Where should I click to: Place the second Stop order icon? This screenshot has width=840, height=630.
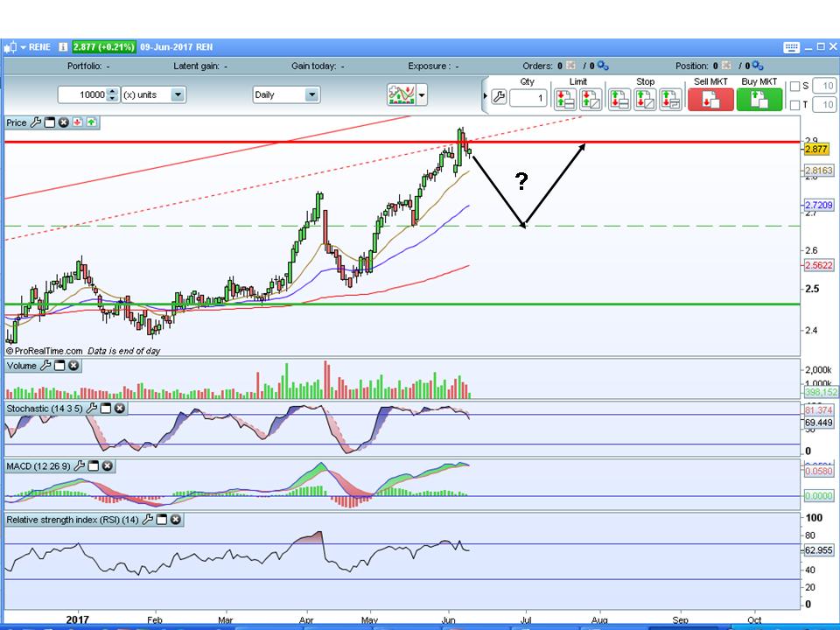click(x=645, y=100)
